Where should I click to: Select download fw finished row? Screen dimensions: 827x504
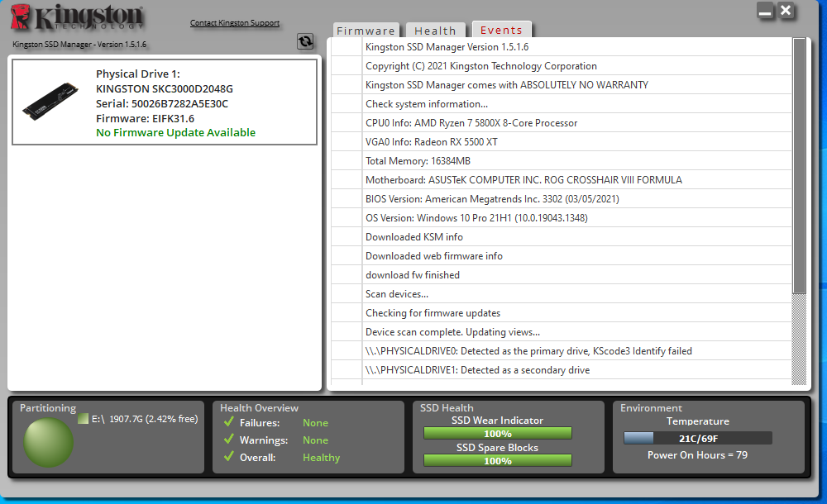(x=562, y=274)
